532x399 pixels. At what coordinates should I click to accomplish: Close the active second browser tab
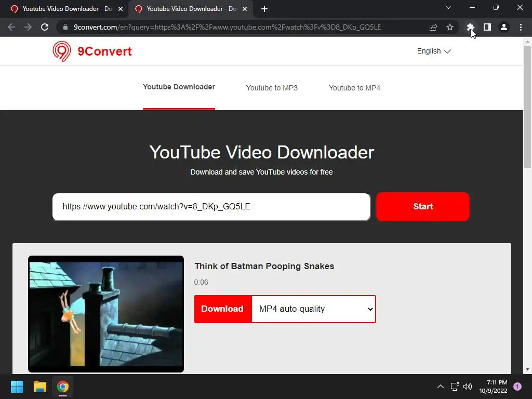tap(245, 9)
